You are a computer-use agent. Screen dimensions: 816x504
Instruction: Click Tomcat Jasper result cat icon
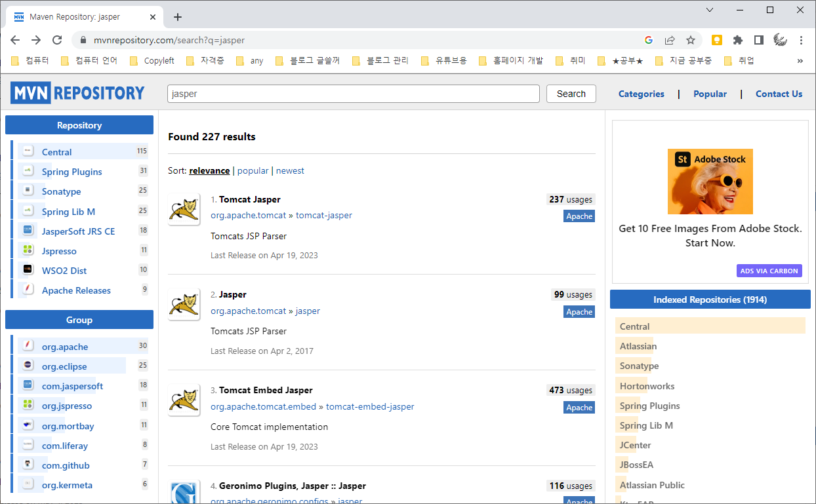point(184,210)
